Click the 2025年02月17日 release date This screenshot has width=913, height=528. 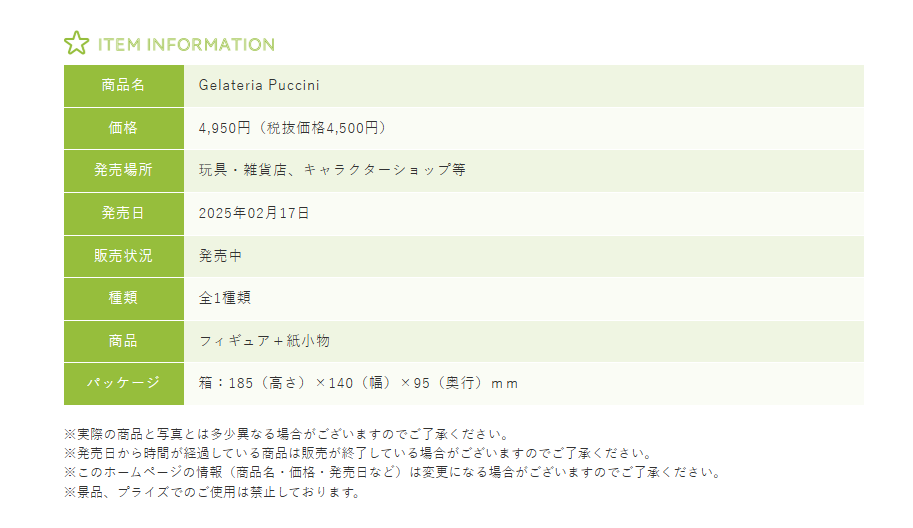[x=254, y=213]
